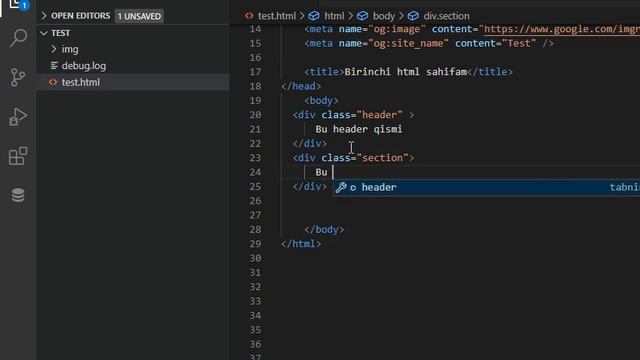640x360 pixels.
Task: Click line number 17 in gutter
Action: pos(255,72)
